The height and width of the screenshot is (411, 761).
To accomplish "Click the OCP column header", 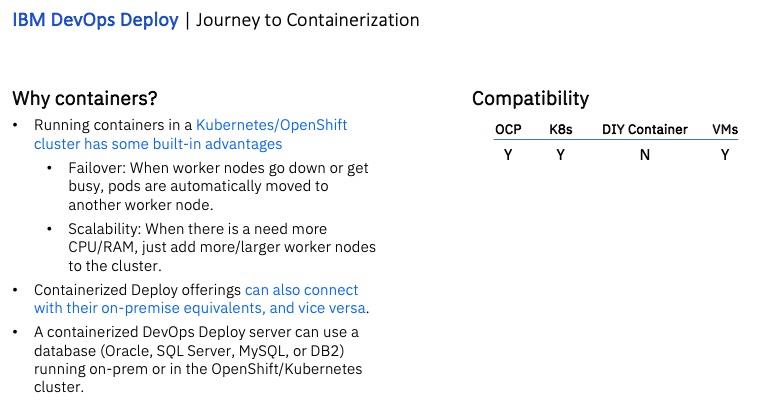I will click(508, 130).
